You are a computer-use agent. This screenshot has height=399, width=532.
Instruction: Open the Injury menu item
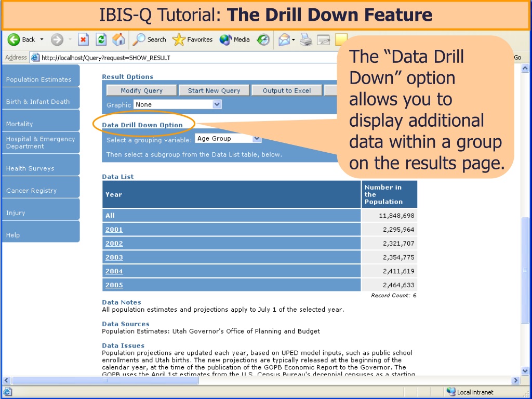[x=41, y=209]
